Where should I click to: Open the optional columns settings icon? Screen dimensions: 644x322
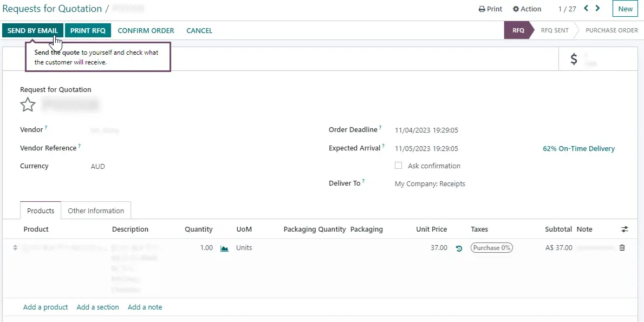click(x=625, y=229)
